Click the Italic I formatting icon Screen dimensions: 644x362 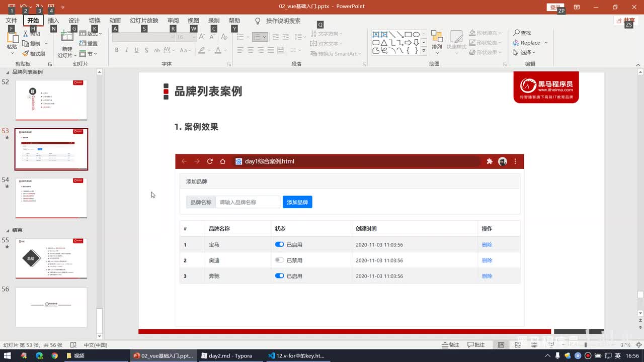(126, 50)
